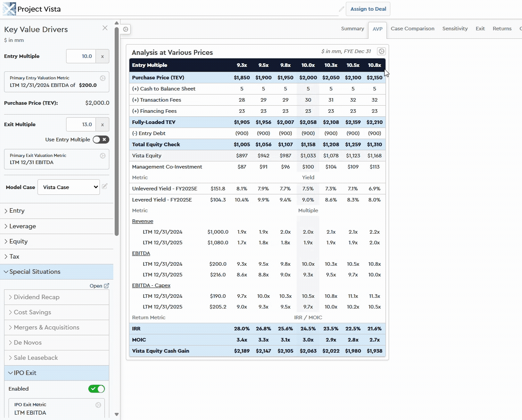The height and width of the screenshot is (420, 522).
Task: Switch to the Sensitivity tab
Action: click(455, 29)
